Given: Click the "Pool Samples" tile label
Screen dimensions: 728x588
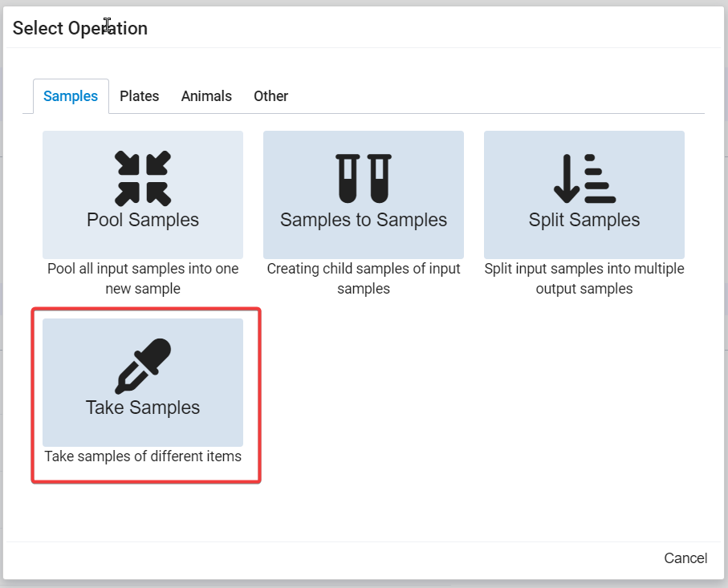Looking at the screenshot, I should coord(143,221).
